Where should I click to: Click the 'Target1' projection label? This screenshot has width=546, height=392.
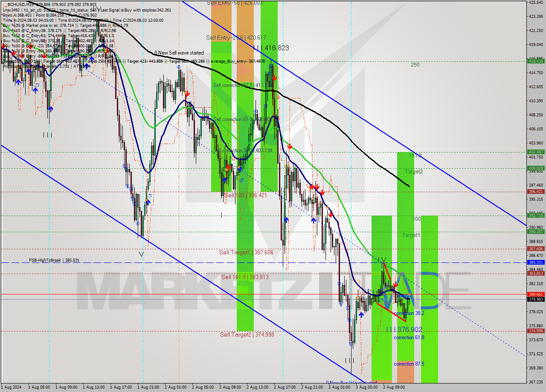click(x=411, y=235)
